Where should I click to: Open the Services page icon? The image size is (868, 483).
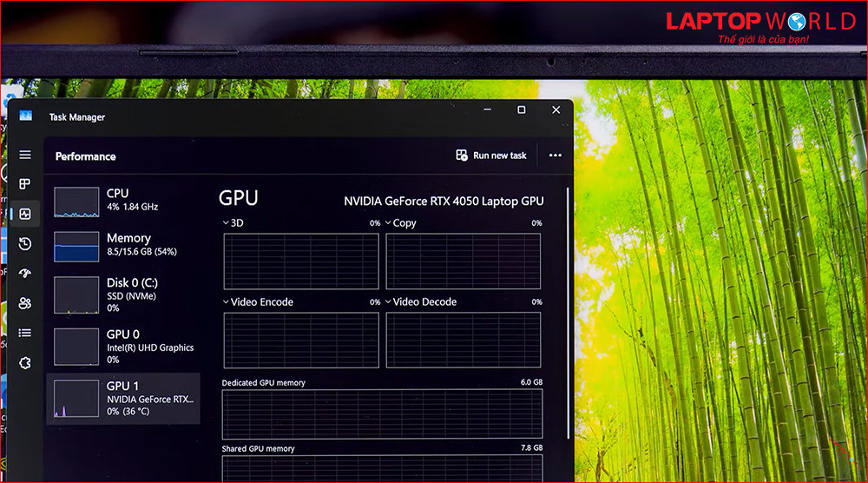(25, 363)
